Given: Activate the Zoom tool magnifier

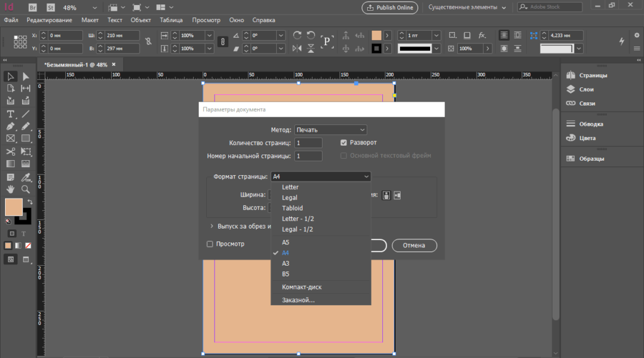Looking at the screenshot, I should tap(26, 189).
